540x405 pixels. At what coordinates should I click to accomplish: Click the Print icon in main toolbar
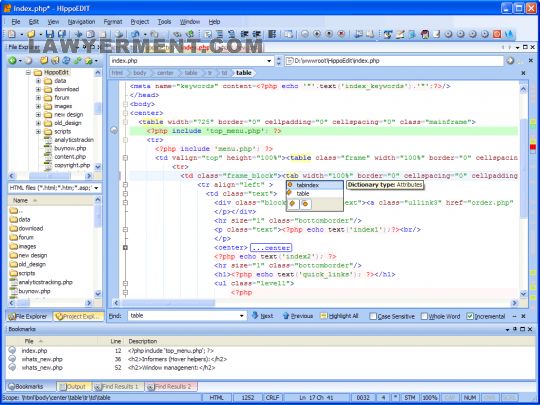click(x=119, y=34)
